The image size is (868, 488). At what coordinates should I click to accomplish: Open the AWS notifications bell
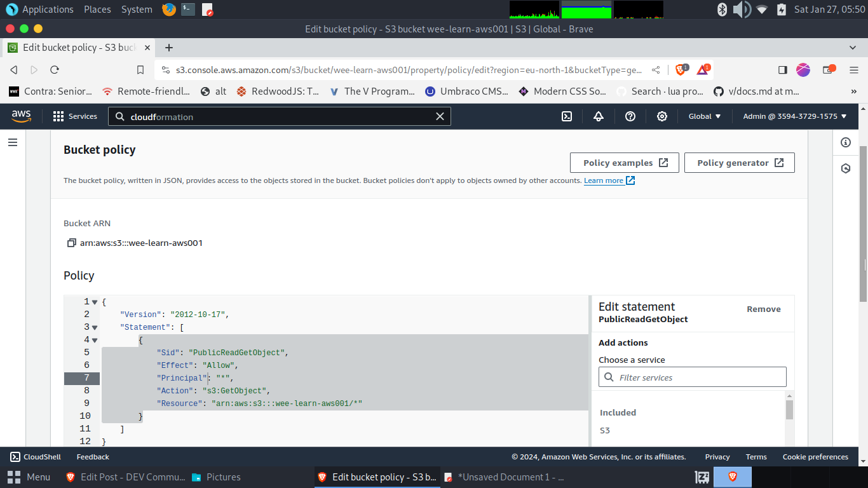(598, 116)
